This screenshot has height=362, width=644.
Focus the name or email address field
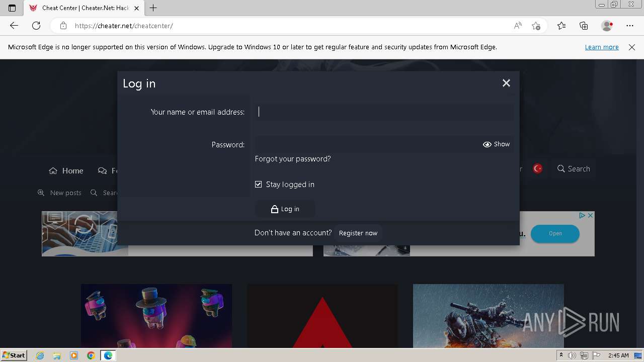coord(384,112)
